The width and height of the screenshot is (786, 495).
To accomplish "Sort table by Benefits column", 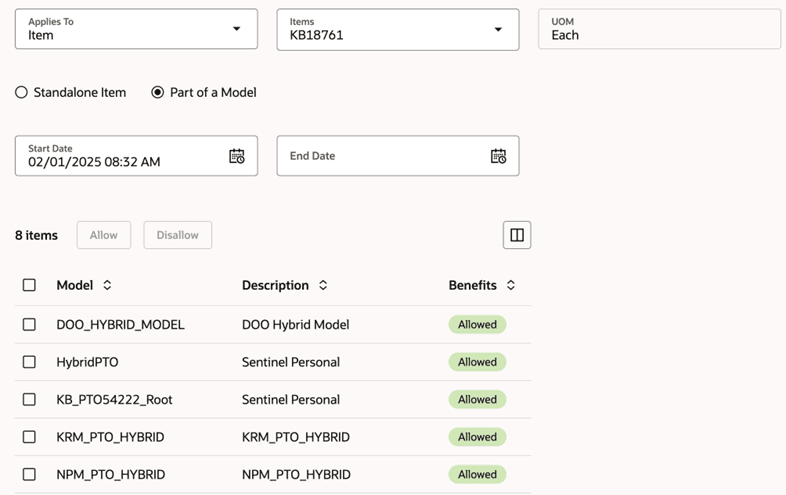I will click(x=511, y=285).
